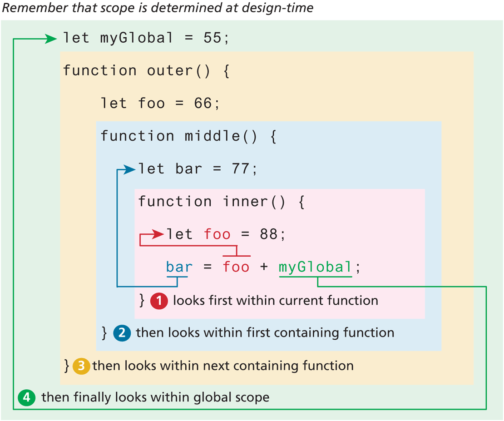Click the value 55 in myGlobal declaration

coord(212,38)
